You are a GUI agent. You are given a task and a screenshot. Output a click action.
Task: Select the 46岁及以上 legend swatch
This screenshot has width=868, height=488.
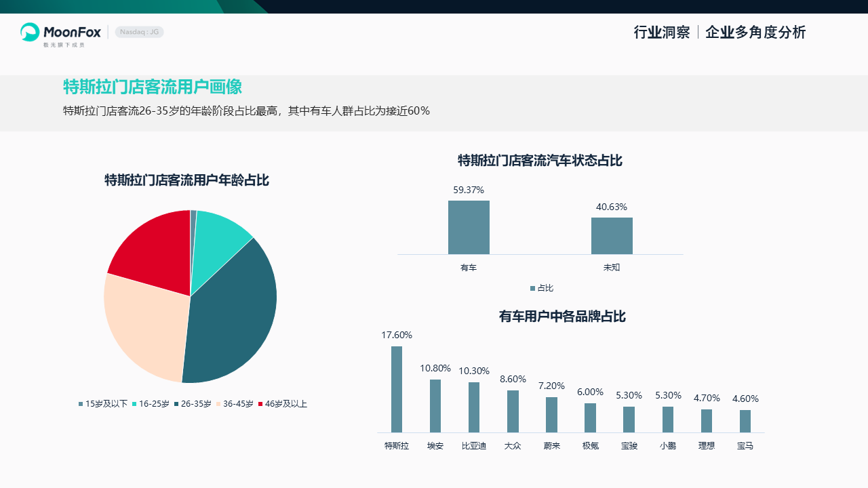click(x=260, y=404)
